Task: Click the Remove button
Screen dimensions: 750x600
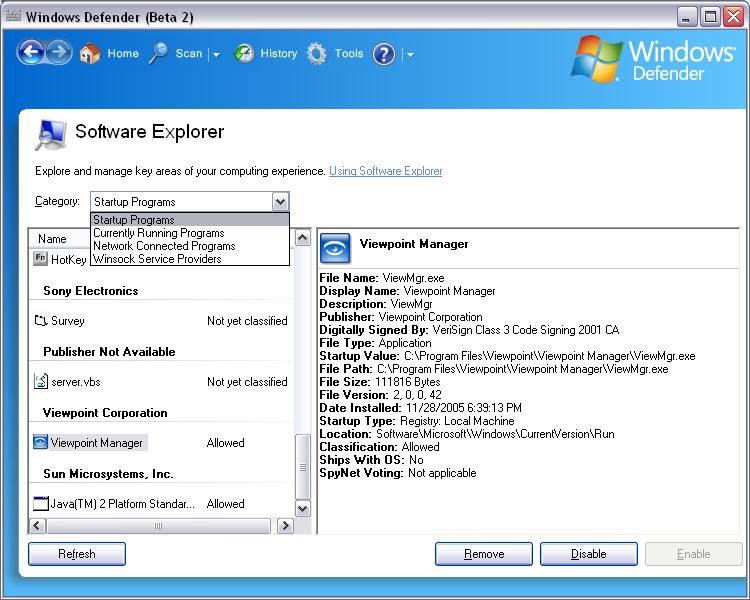Action: 484,554
